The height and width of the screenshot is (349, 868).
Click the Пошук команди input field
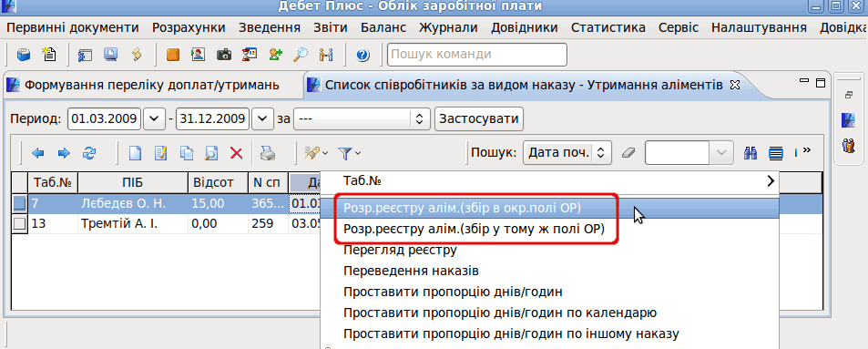(x=477, y=55)
